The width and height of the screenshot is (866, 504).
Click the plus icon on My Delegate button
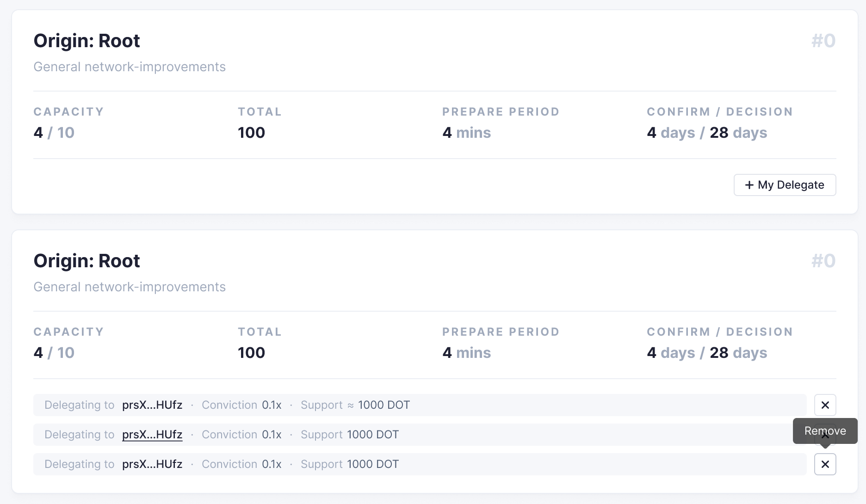point(749,184)
